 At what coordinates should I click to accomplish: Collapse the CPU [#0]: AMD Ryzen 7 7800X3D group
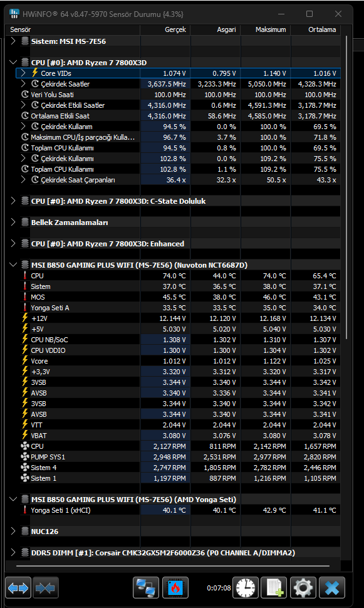13,63
